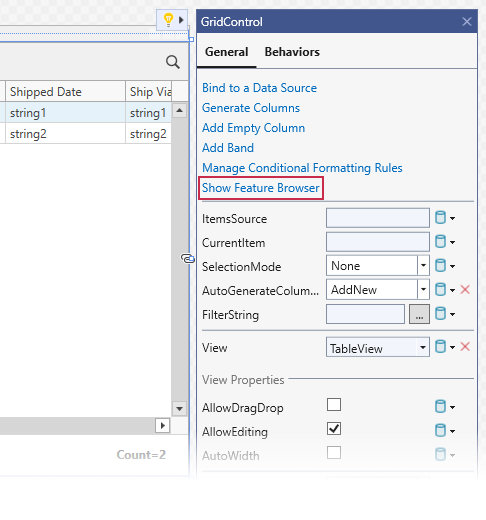Open the grid search panel magnifier

[x=173, y=62]
